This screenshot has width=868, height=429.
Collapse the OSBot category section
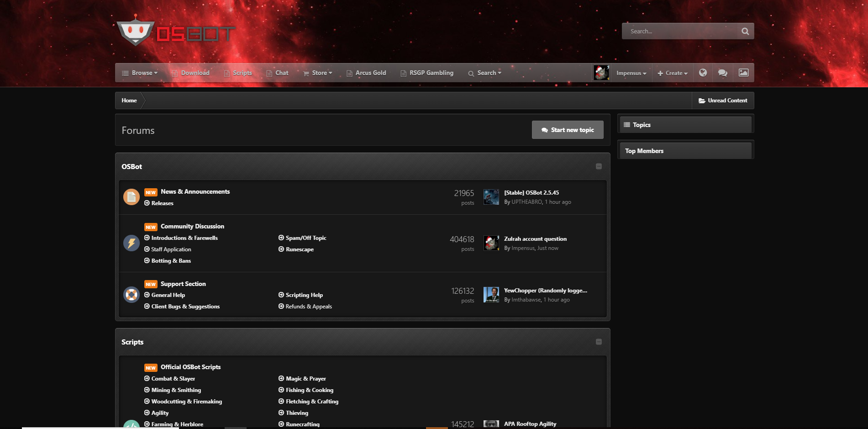pyautogui.click(x=599, y=166)
